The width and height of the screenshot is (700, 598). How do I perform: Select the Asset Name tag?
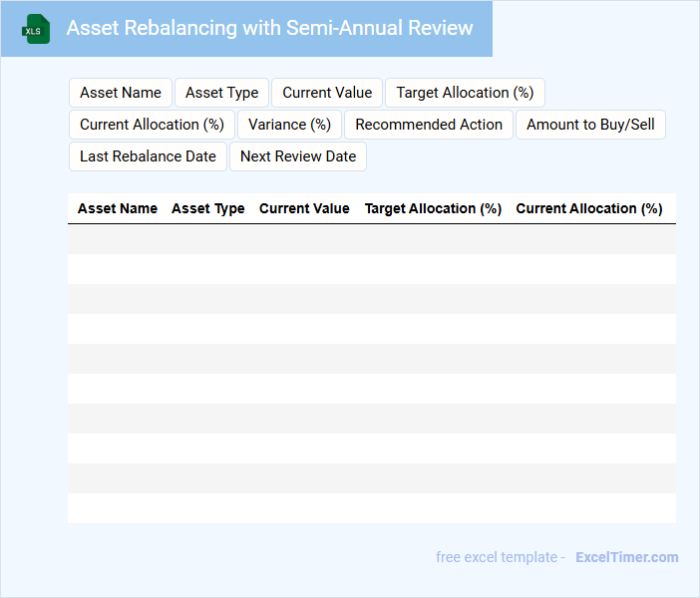[121, 93]
